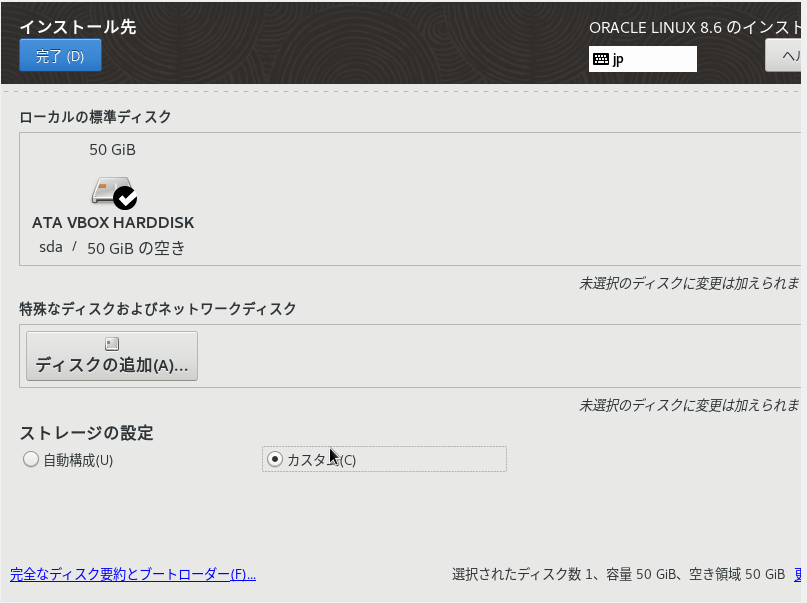
Task: Click the ATA VBOX HARDDISK name label
Action: 113,223
